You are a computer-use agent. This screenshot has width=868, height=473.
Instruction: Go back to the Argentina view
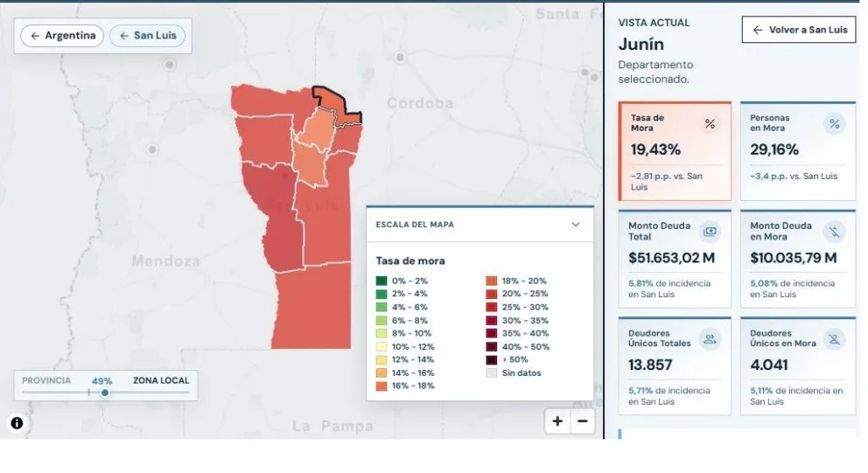(62, 35)
